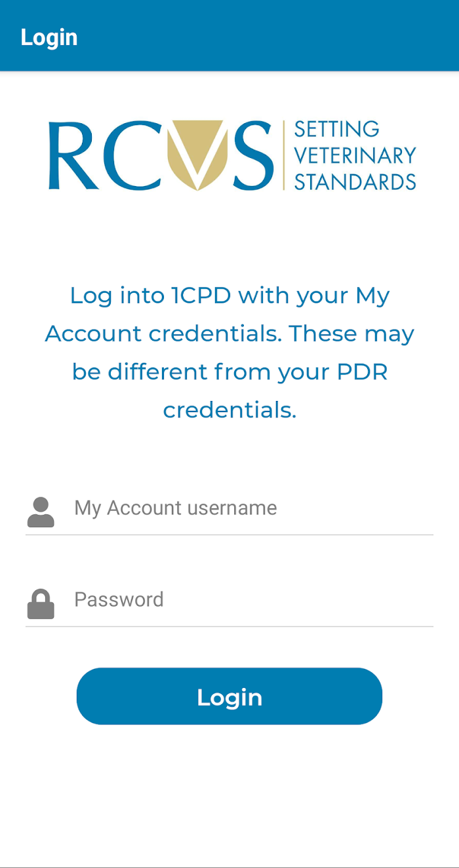Viewport: 459px width, 868px height.
Task: Click the underline beneath Password field
Action: tap(229, 626)
